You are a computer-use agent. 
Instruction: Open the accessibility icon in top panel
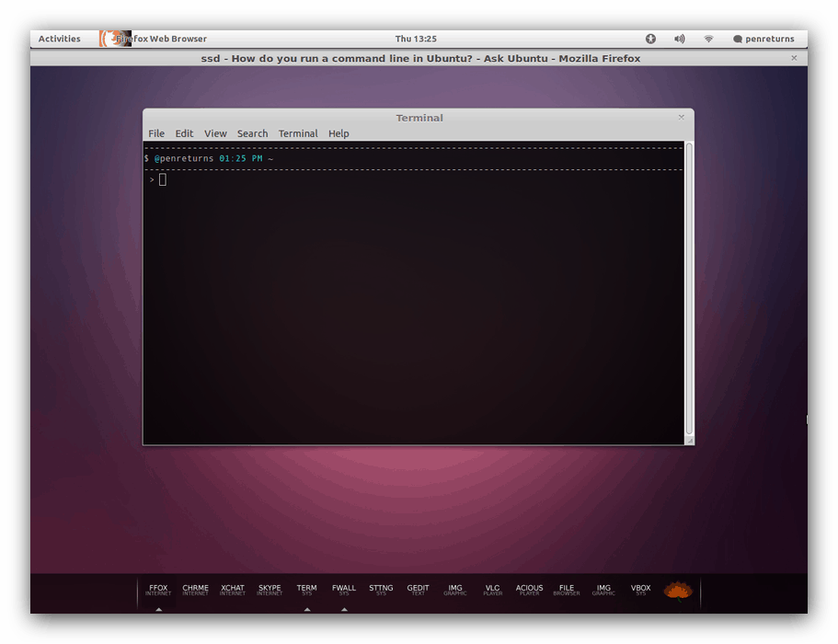(650, 39)
